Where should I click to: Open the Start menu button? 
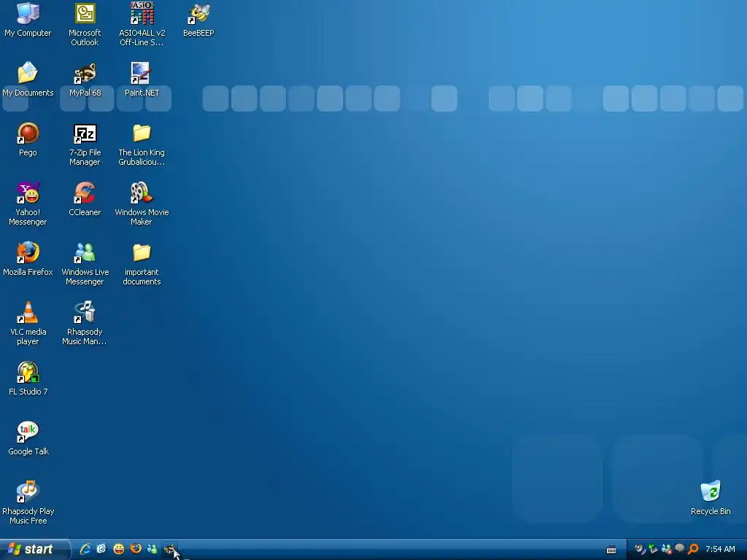pyautogui.click(x=35, y=549)
